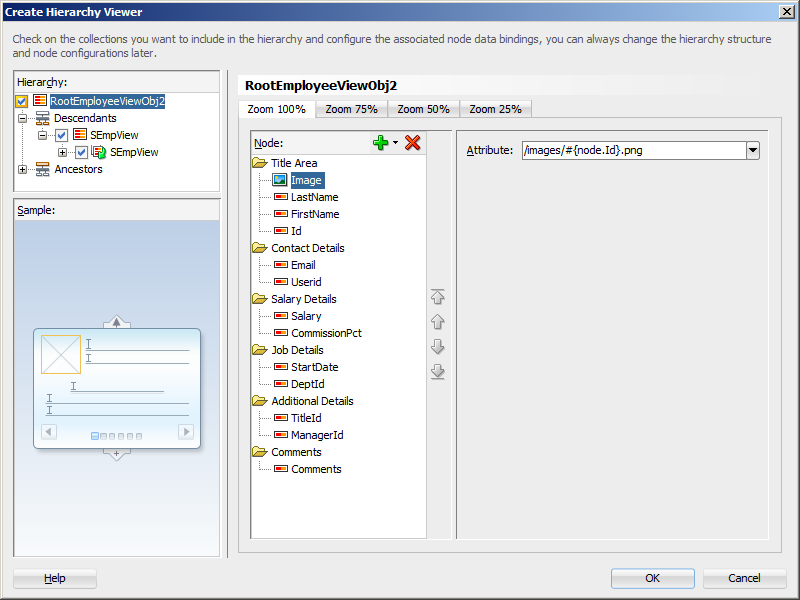Expand the nested SEmpView node
This screenshot has width=800, height=600.
tap(62, 152)
